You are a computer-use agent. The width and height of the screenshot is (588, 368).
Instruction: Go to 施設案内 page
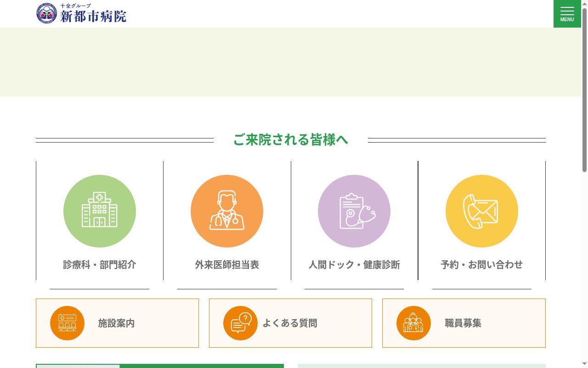coord(117,323)
